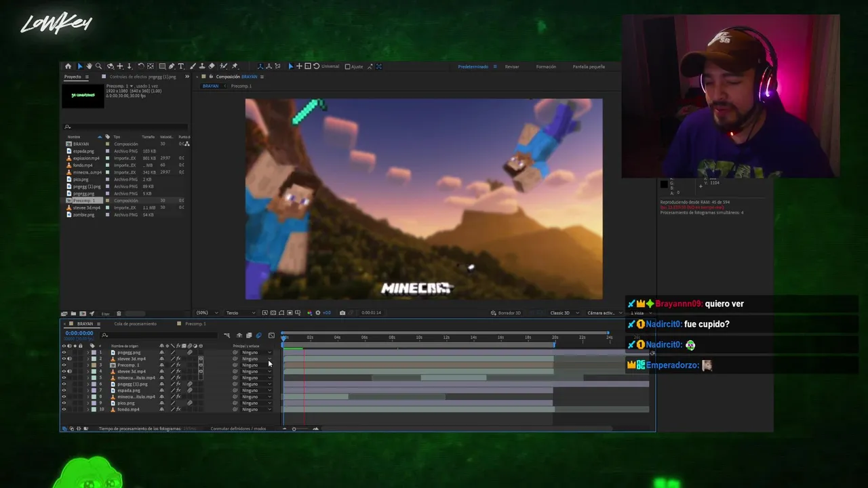Click the composition mini-flowchart icon in timeline

(226, 335)
